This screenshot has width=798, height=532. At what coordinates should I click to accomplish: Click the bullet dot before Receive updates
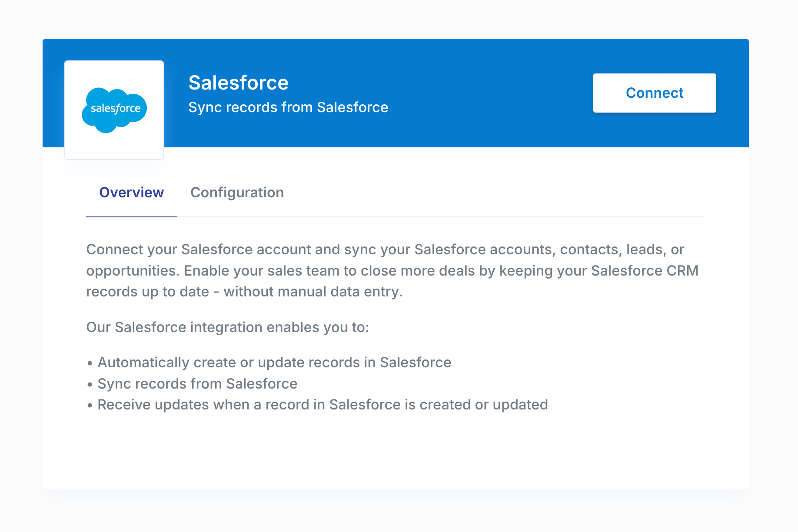(x=90, y=406)
